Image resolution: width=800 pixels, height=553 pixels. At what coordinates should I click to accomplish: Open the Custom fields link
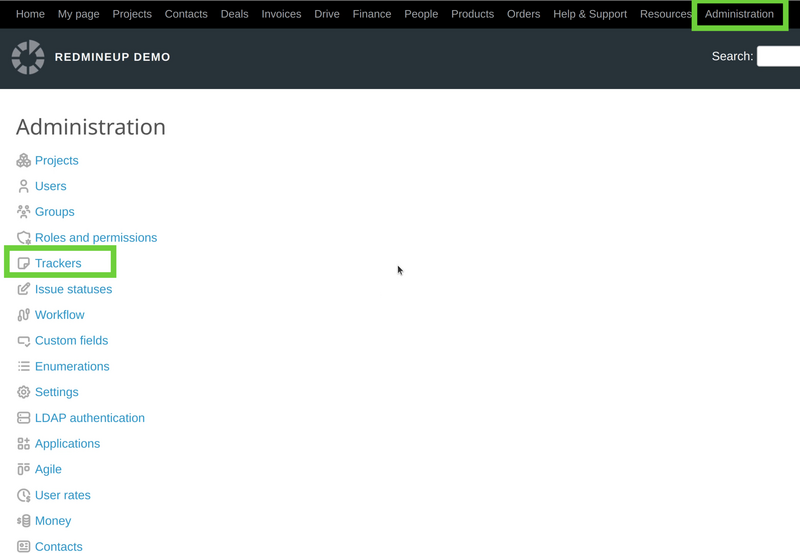tap(71, 341)
